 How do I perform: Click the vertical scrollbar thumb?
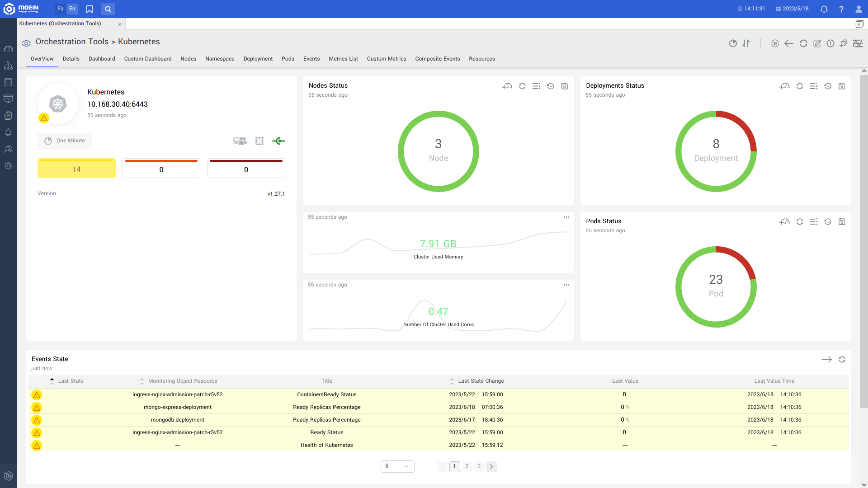click(x=864, y=242)
